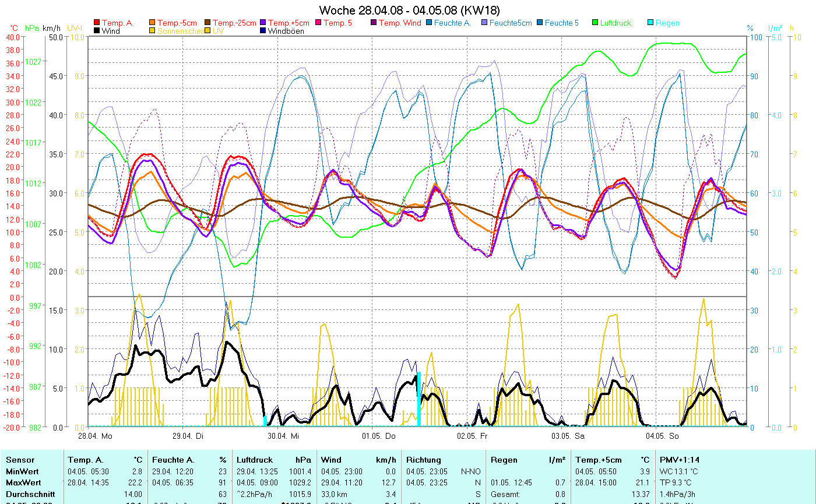816x504 pixels.
Task: Click the Richtung column header in table
Action: [424, 460]
